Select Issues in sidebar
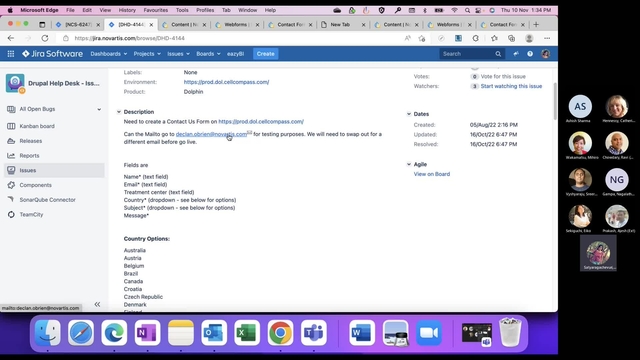Image resolution: width=640 pixels, height=360 pixels. tap(54, 170)
